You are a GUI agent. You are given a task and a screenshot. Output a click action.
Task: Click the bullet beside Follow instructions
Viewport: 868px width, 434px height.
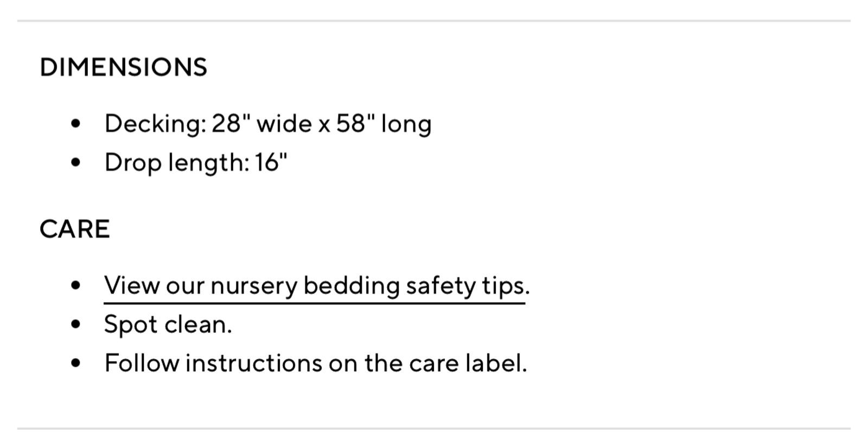pos(75,363)
